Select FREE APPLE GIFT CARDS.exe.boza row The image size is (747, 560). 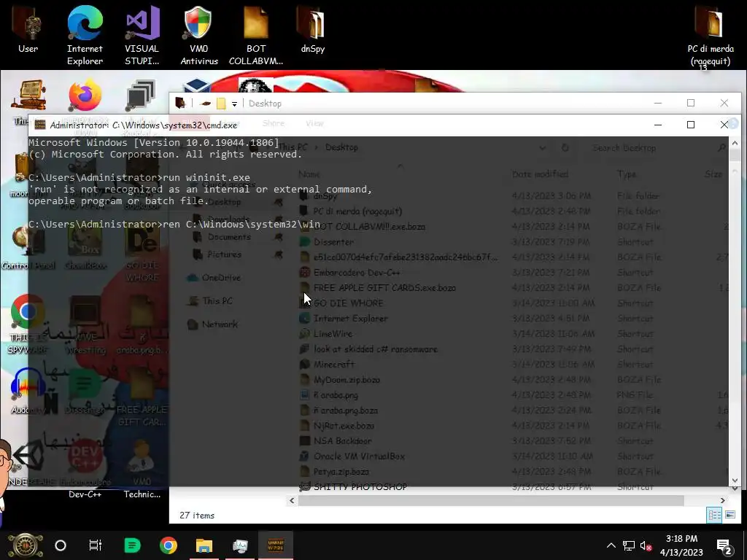tap(512, 287)
